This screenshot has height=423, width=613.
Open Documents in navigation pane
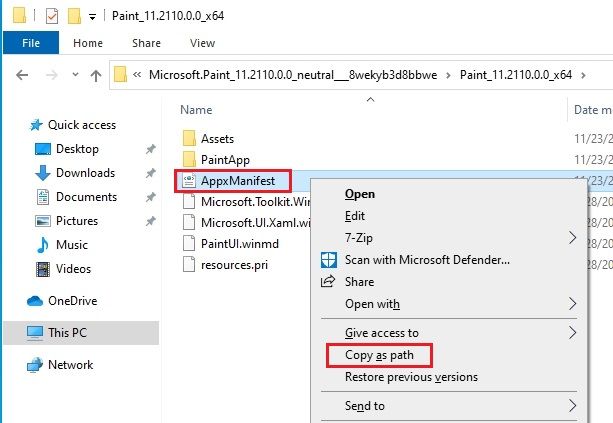click(x=86, y=197)
